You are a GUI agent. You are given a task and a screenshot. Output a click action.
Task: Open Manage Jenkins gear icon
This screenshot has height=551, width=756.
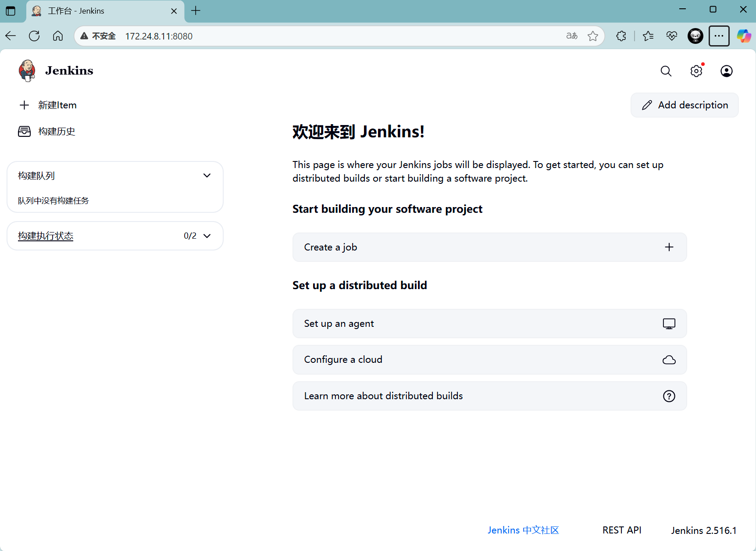coord(696,71)
